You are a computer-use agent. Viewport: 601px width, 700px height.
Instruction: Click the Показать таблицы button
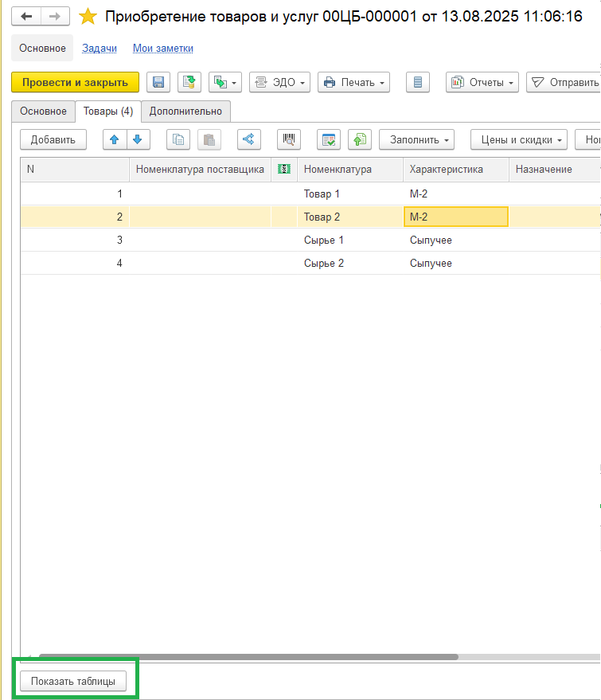[73, 681]
